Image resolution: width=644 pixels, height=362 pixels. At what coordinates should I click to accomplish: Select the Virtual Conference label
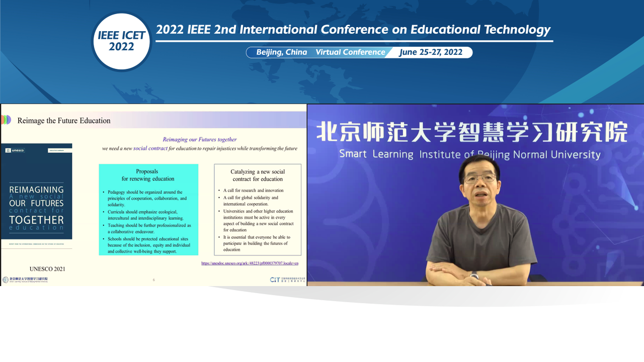(x=350, y=52)
